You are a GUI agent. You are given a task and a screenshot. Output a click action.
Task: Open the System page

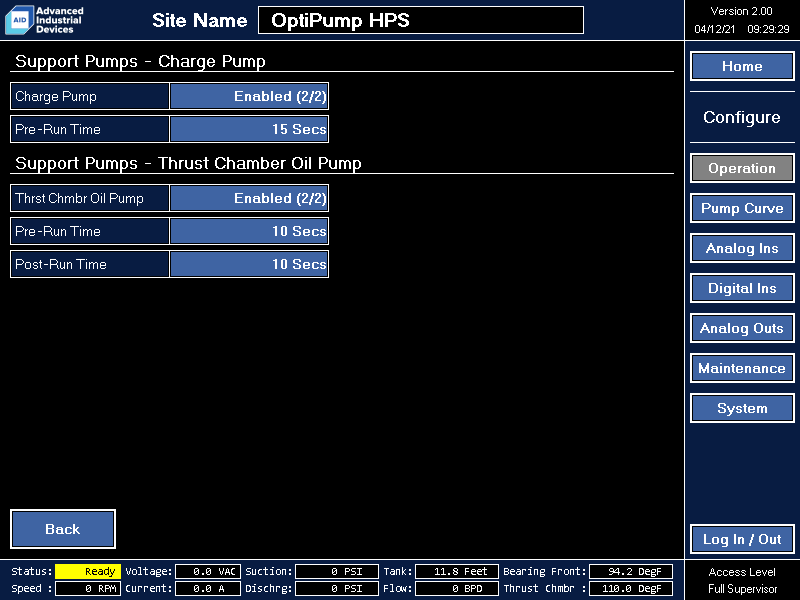coord(742,408)
